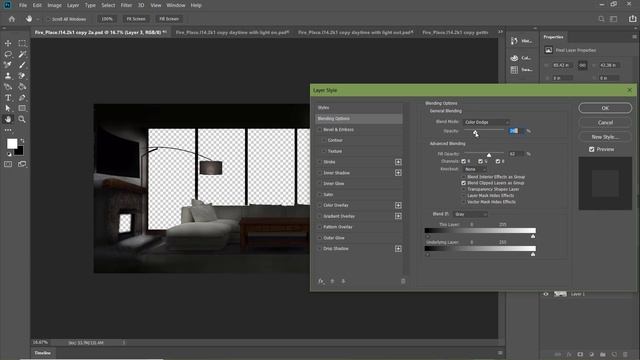Disable Blend Clipped Layers as Group
This screenshot has height=360, width=640.
(463, 183)
